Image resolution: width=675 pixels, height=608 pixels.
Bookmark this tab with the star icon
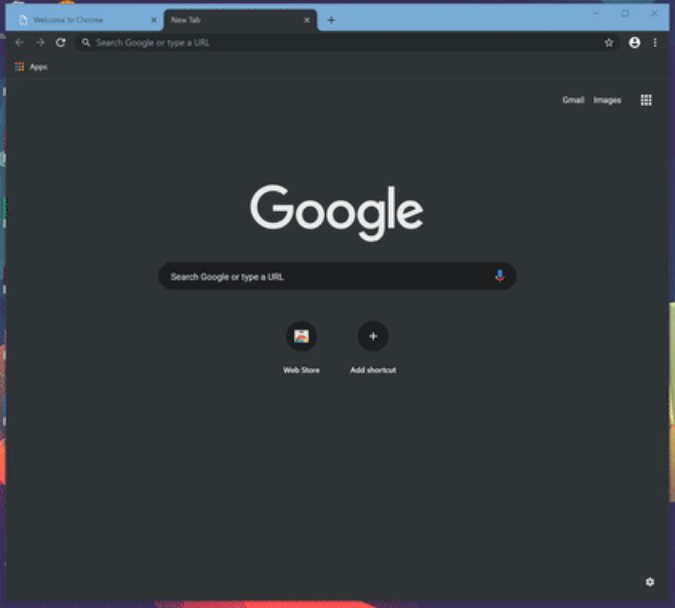608,43
